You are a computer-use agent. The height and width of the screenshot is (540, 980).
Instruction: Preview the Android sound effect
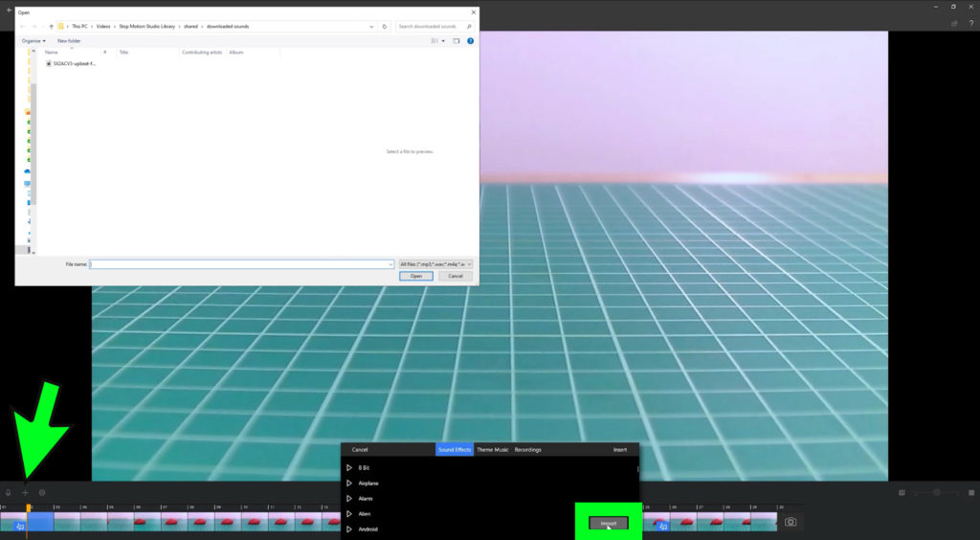click(x=349, y=529)
